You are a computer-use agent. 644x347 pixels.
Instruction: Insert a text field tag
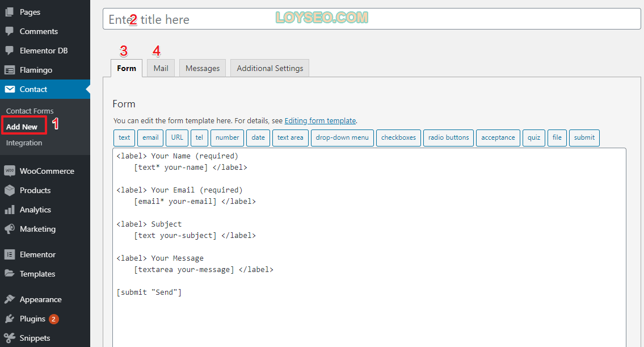pos(124,138)
